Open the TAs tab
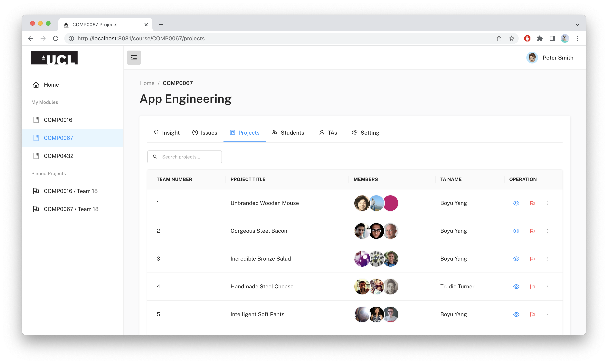The height and width of the screenshot is (364, 608). [x=328, y=133]
